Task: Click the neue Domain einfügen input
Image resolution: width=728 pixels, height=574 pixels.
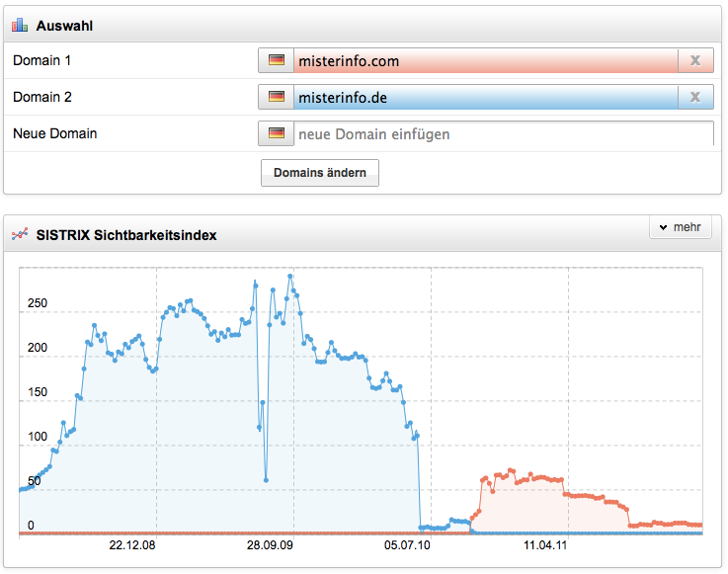Action: pos(503,133)
